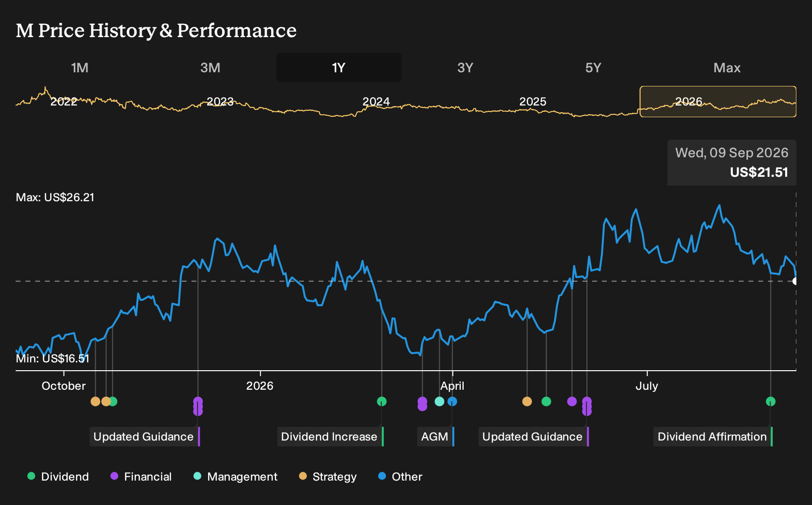Select the 1Y time range tab
Screen dimensions: 812x505
(x=339, y=67)
